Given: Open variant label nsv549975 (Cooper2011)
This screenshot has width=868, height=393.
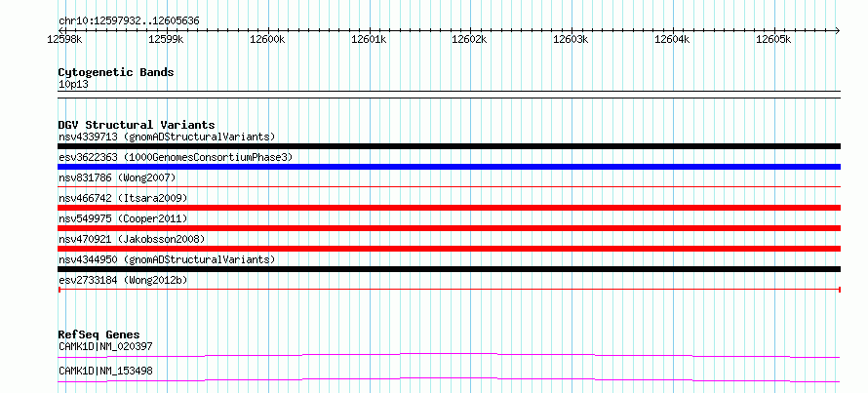Looking at the screenshot, I should click(x=123, y=218).
